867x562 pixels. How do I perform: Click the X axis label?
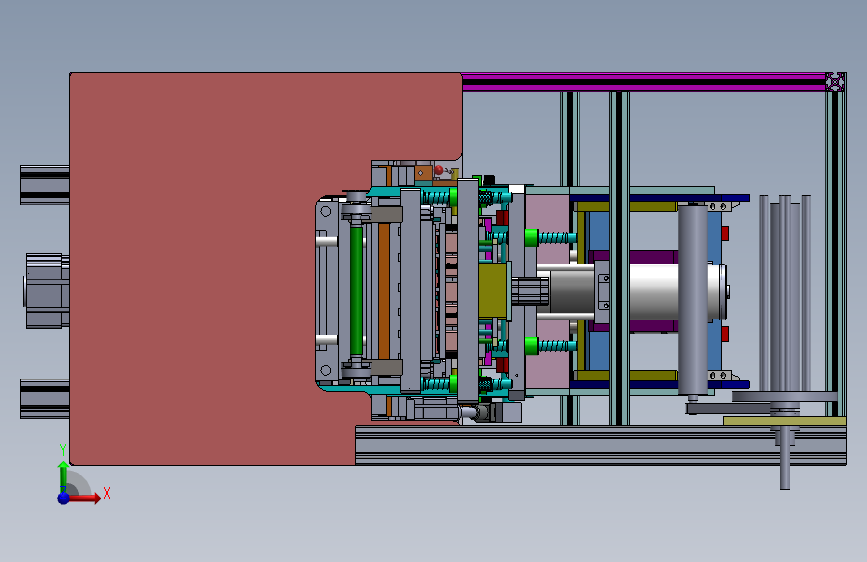tap(107, 493)
